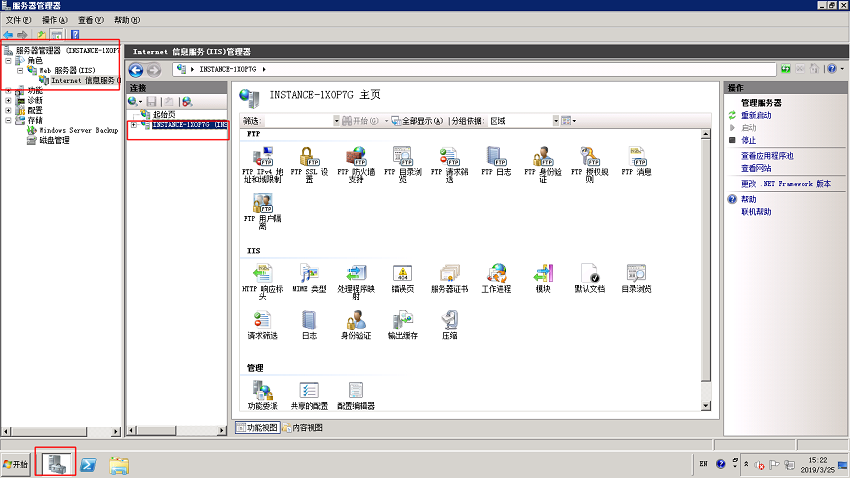
Task: Click the 重新启动 action link
Action: (756, 115)
